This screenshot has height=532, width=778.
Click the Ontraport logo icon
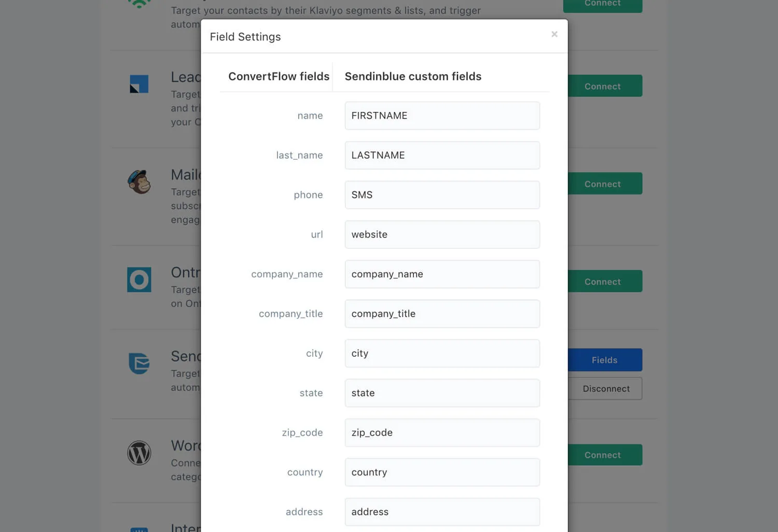[x=139, y=280]
